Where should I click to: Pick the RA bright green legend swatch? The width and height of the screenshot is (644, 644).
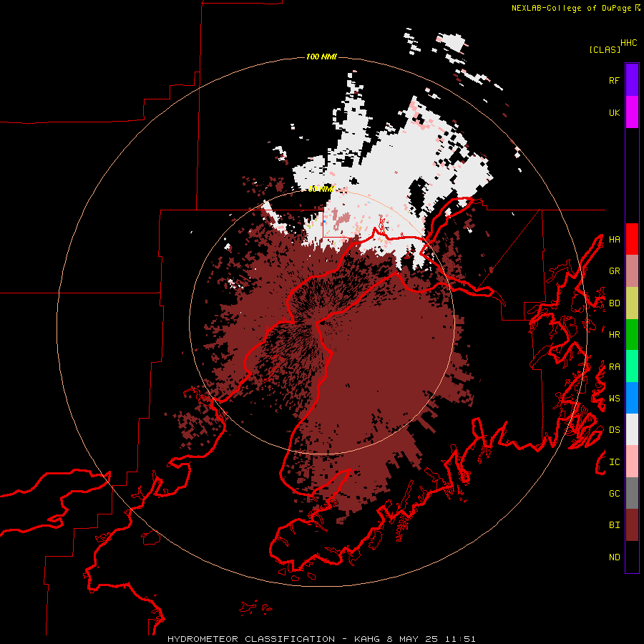632,366
